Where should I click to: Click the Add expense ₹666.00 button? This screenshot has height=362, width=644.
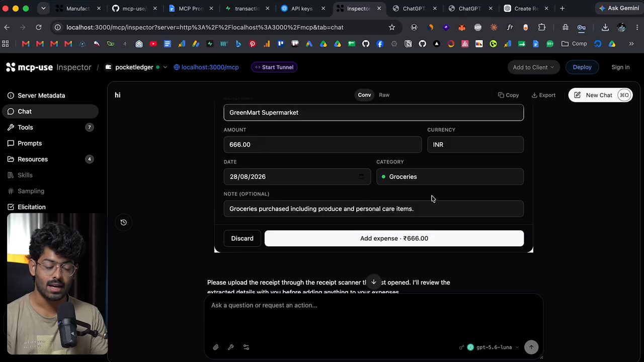click(x=394, y=238)
